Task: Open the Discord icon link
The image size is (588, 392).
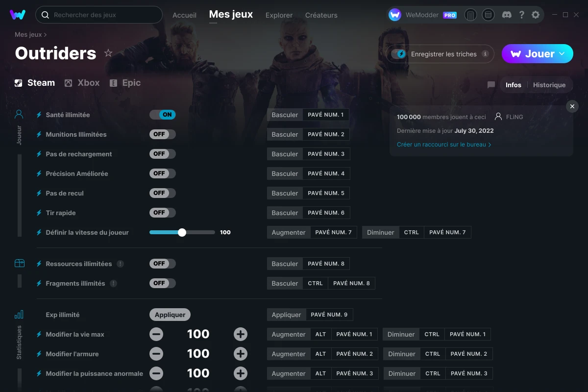Action: [x=507, y=15]
